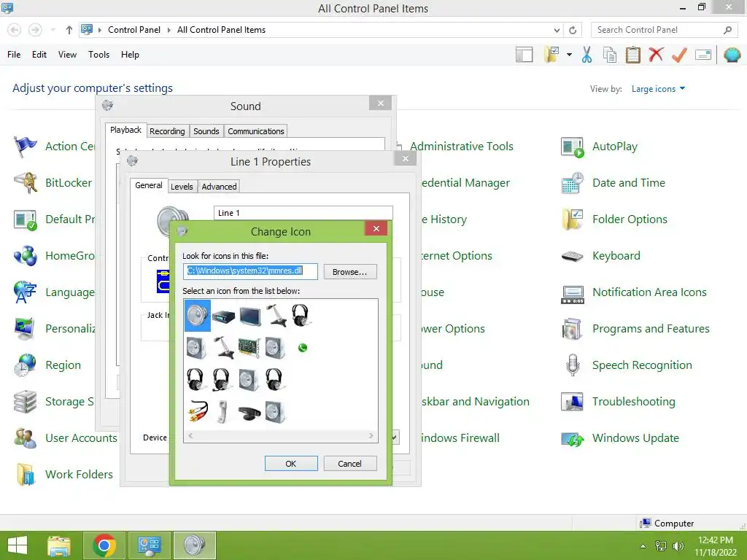Select the green telephone icon
The height and width of the screenshot is (560, 747).
pyautogui.click(x=302, y=348)
